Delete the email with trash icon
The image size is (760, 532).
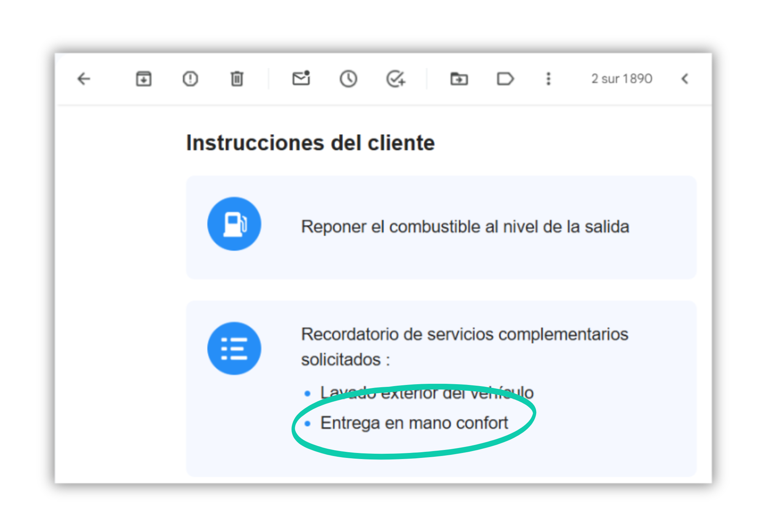pos(237,79)
